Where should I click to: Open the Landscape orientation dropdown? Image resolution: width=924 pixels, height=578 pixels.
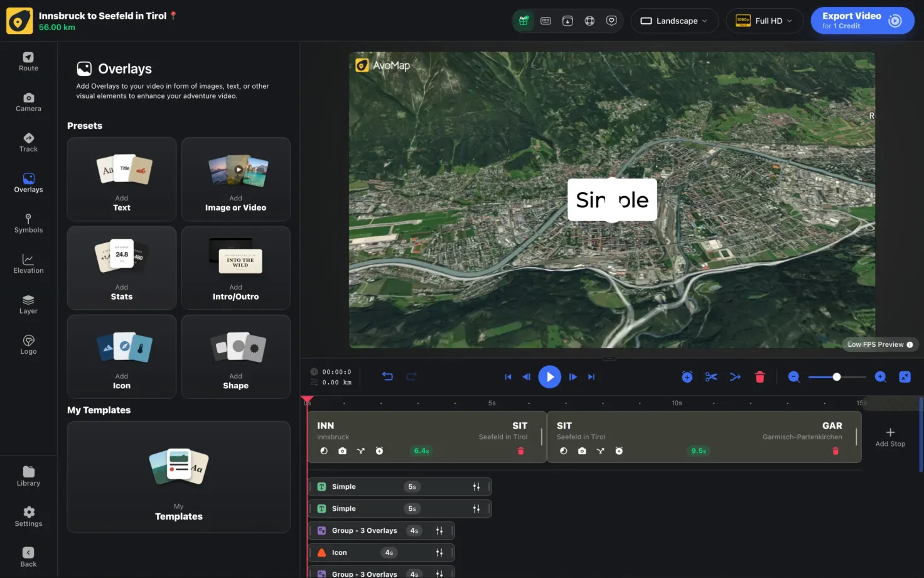point(674,21)
